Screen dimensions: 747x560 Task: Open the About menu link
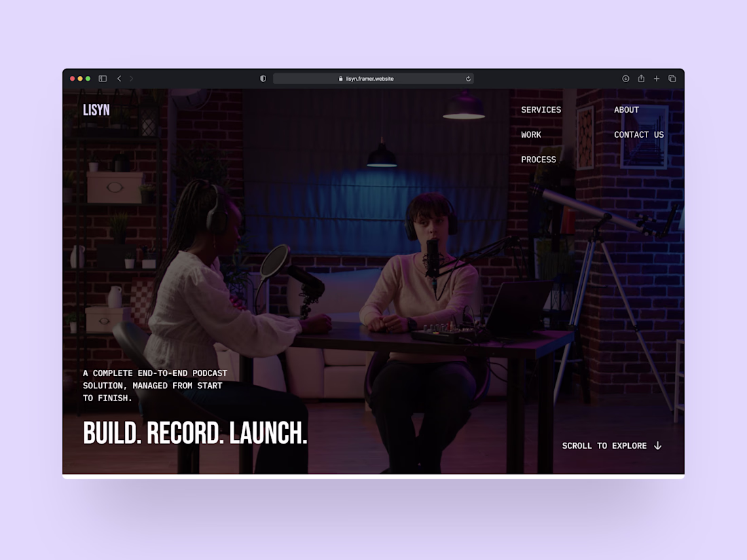pyautogui.click(x=626, y=110)
